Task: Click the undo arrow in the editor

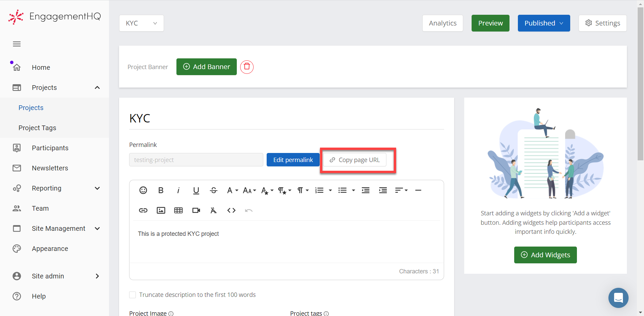Action: (x=249, y=210)
